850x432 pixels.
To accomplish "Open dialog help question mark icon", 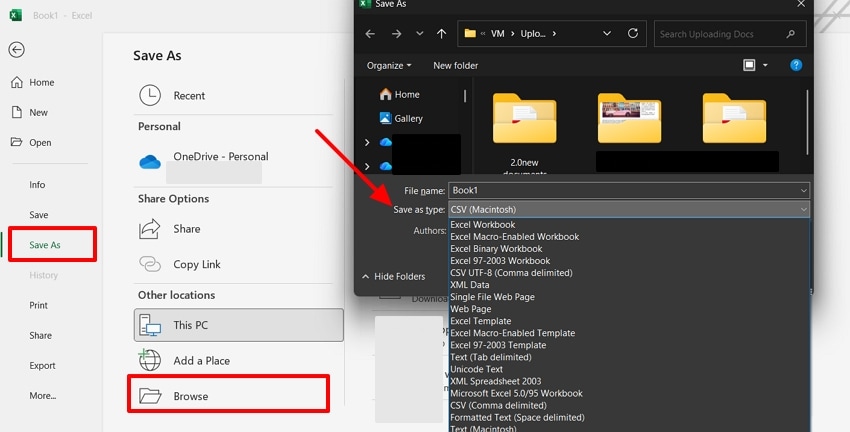I will (796, 66).
